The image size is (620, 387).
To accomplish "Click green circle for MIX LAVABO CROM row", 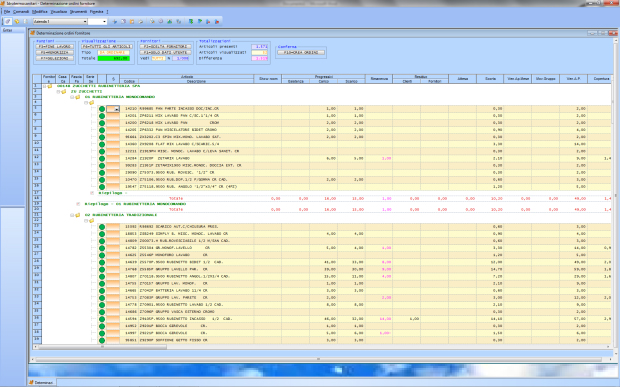I will coord(102,123).
